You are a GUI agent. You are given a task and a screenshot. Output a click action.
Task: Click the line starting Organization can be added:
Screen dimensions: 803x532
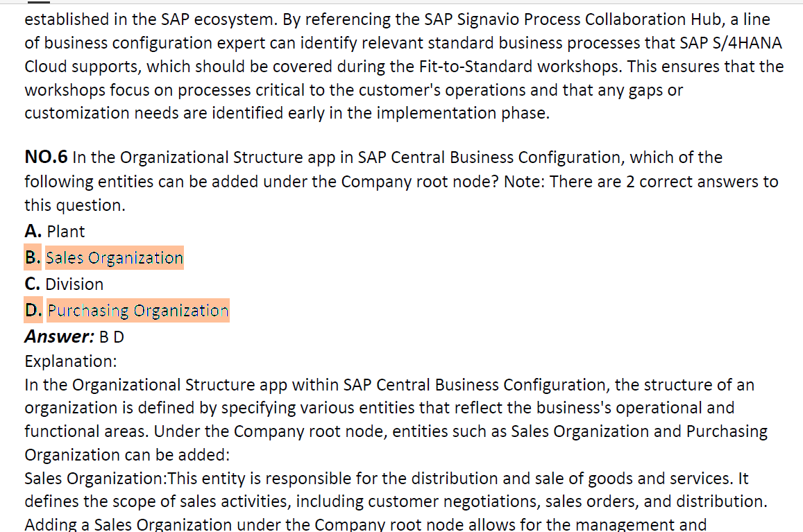[x=127, y=455]
